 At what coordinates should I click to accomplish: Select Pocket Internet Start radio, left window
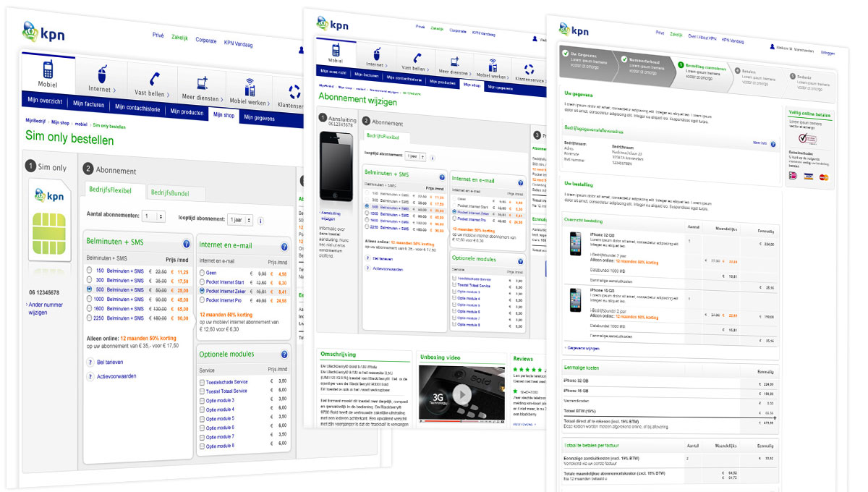(x=202, y=282)
